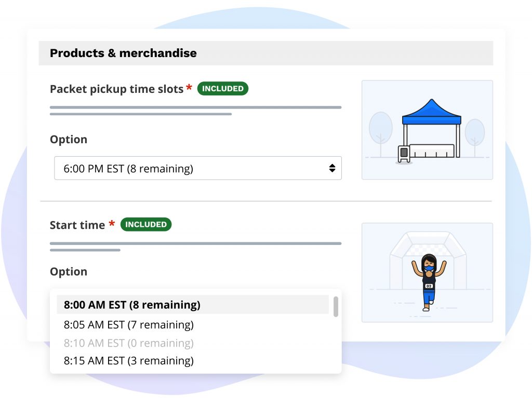Open the packet pickup time slot dropdown
Viewport: 532px width, 398px height.
click(197, 168)
